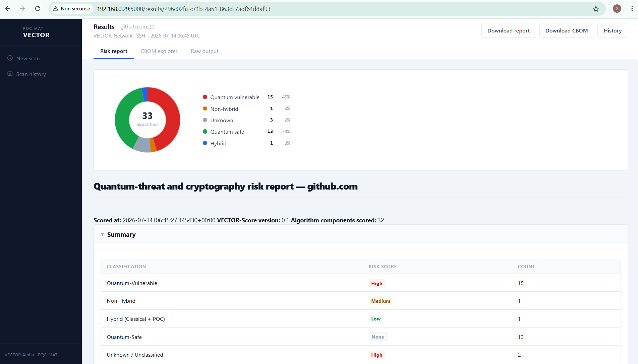Click the Quantum-Safe table row label

(124, 337)
